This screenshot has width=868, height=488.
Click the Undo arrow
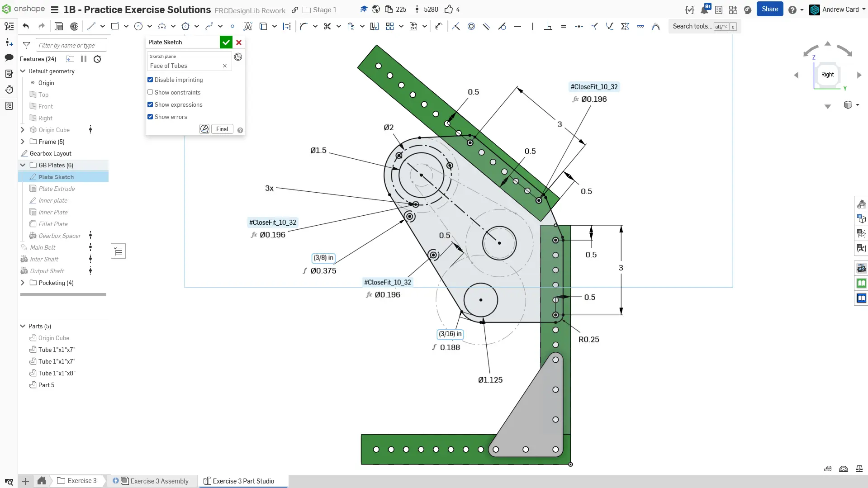[26, 26]
